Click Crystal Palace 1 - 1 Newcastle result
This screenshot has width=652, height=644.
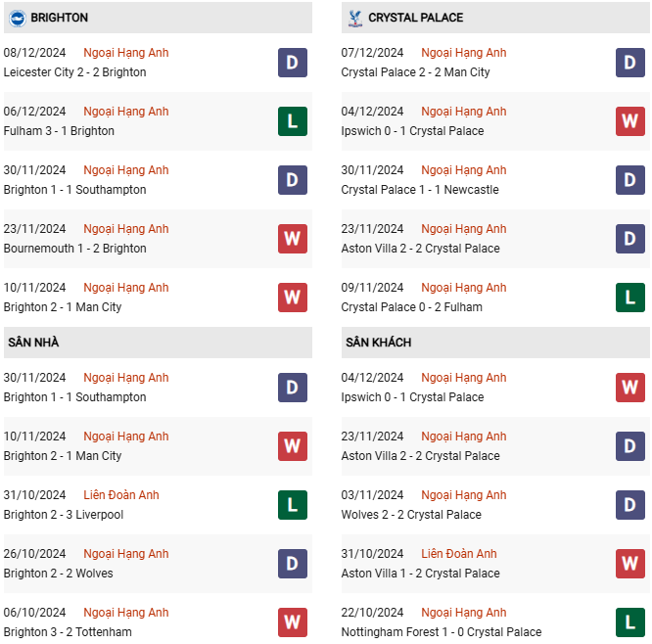coord(420,190)
